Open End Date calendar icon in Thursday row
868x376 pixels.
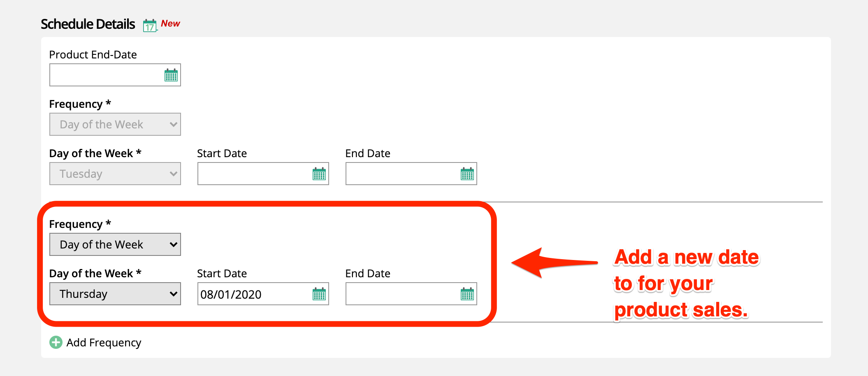467,294
